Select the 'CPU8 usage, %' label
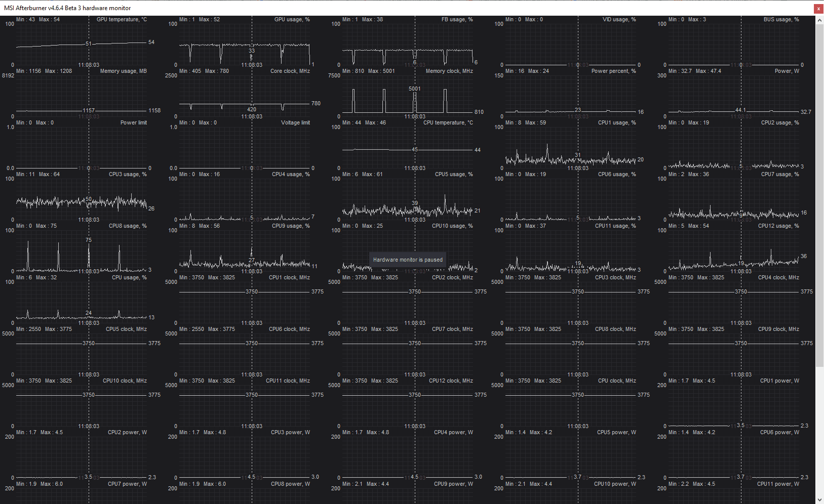Viewport: 824px width, 504px height. click(128, 226)
